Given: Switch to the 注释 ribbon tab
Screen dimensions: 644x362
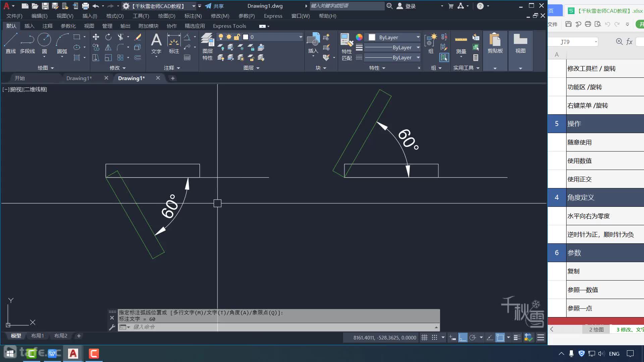Looking at the screenshot, I should pos(47,26).
